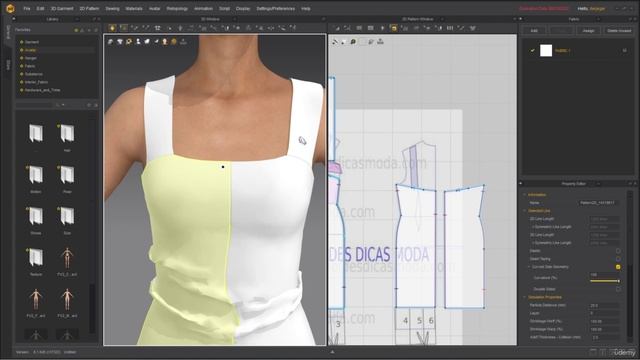
Task: Toggle the checkbox below the Curvature slider
Action: click(x=618, y=289)
